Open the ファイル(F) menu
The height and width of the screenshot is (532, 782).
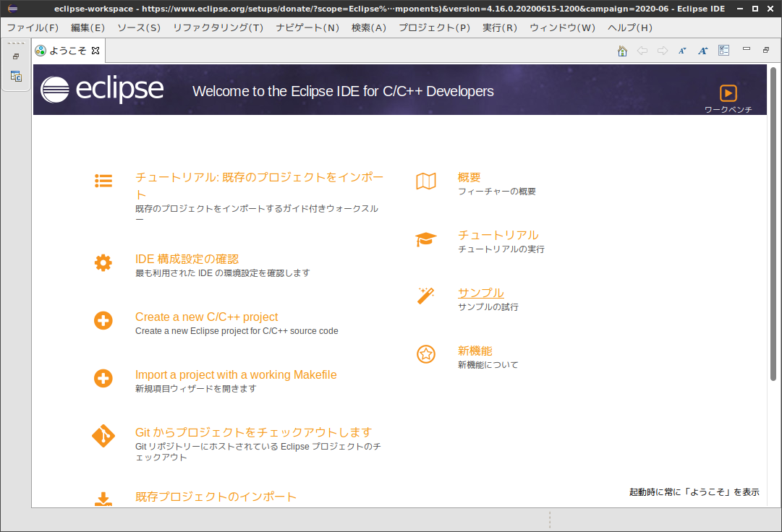(x=33, y=28)
